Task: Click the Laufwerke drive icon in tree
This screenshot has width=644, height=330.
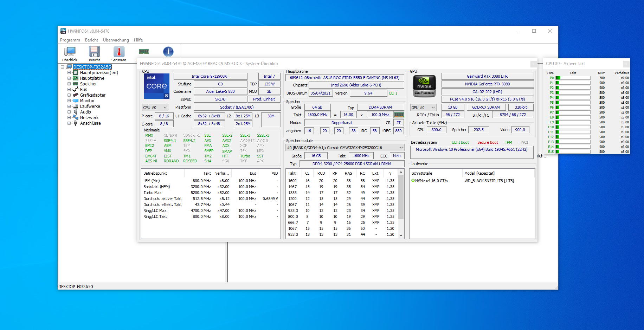Action: pos(76,106)
